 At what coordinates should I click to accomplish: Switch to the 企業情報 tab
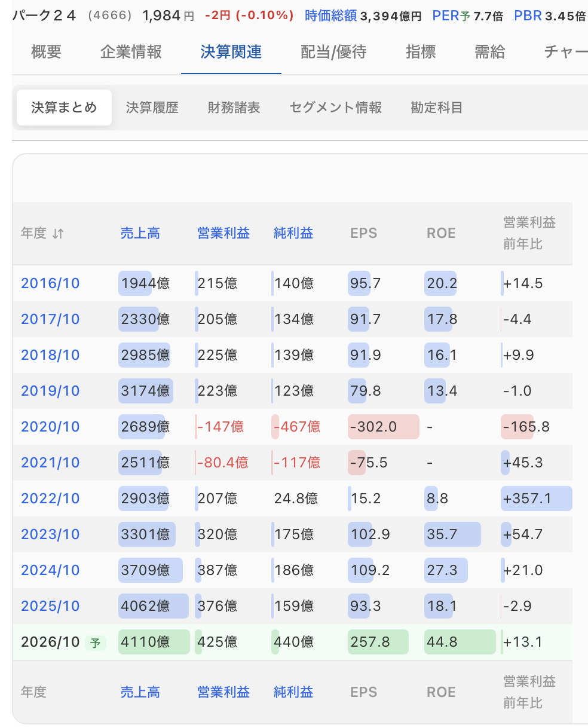click(131, 52)
